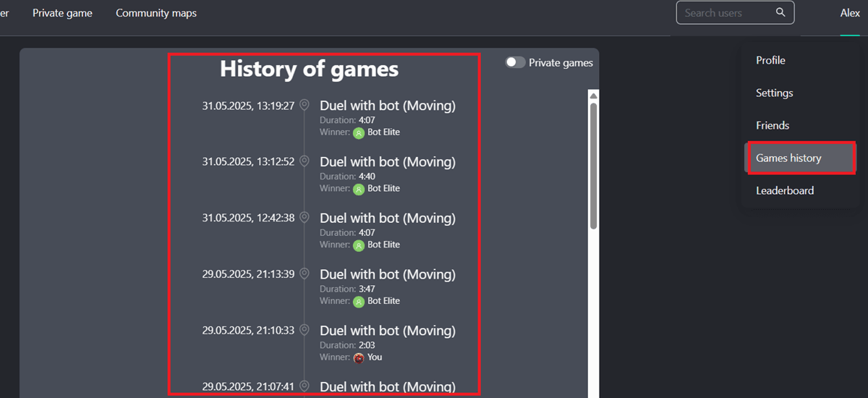Screen dimensions: 868x398
Task: Click the search magnifier icon
Action: (780, 12)
